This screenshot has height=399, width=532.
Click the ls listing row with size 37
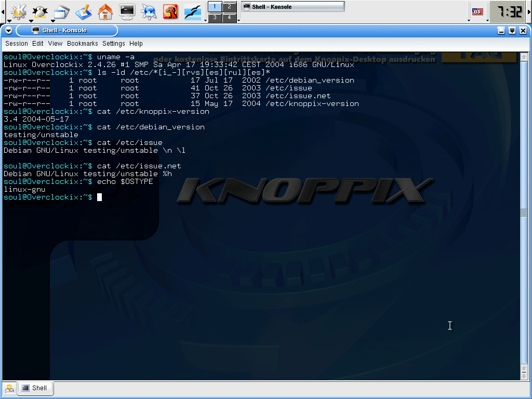[167, 96]
